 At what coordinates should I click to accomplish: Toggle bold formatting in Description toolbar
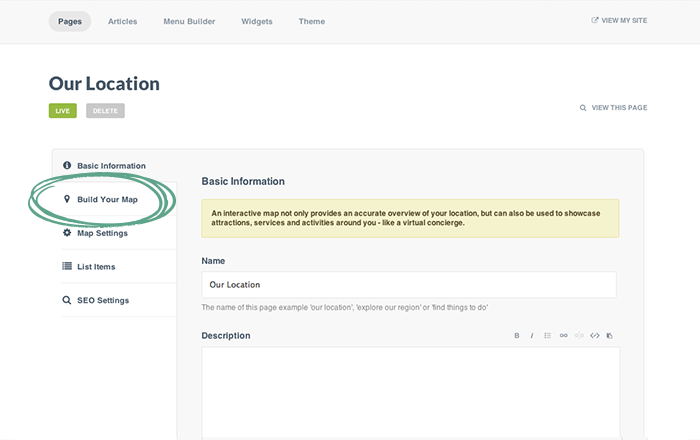point(517,336)
